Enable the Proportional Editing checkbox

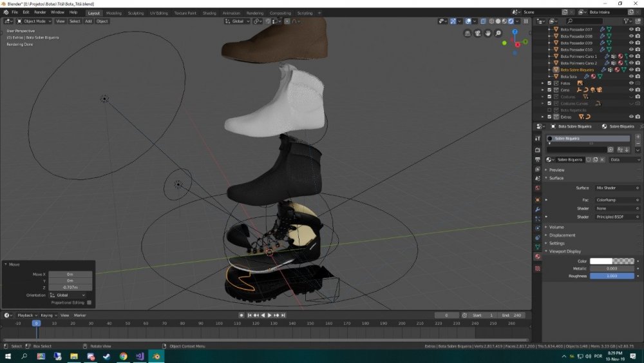pos(89,302)
